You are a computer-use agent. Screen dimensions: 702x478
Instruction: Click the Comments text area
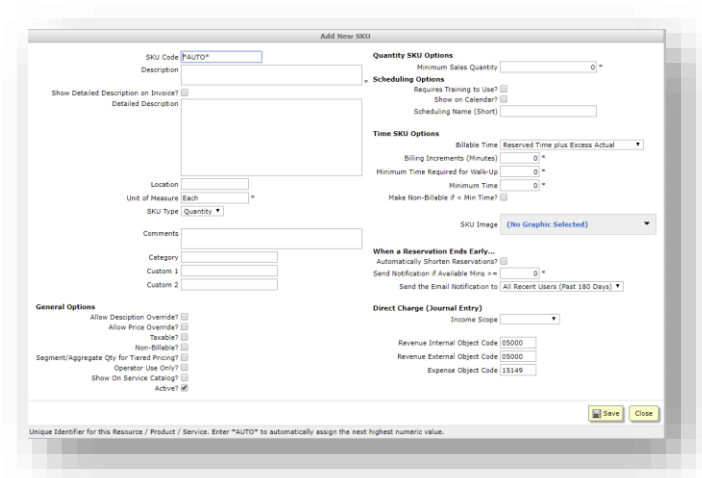click(271, 239)
